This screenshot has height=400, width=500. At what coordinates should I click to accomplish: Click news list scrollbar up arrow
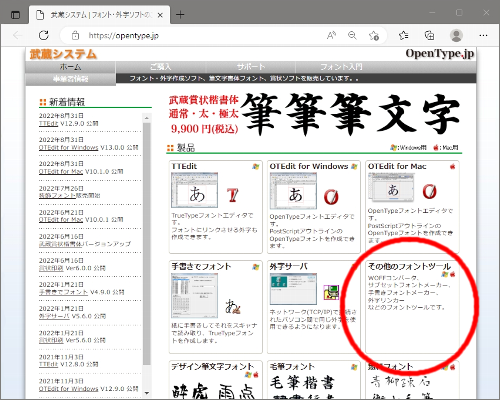click(147, 118)
